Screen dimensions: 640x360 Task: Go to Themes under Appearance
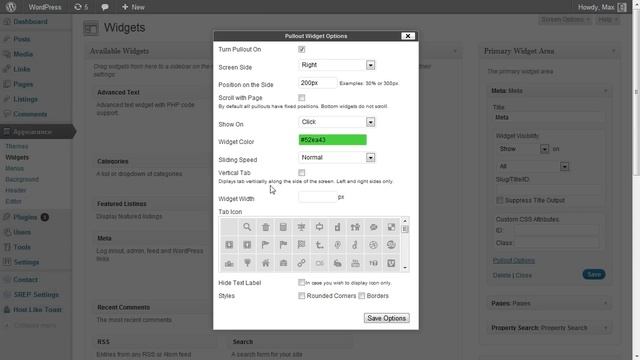tap(17, 146)
